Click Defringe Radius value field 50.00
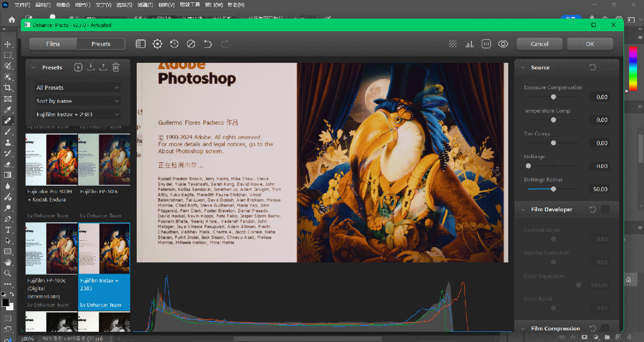Viewport: 644px width, 342px height. point(599,189)
